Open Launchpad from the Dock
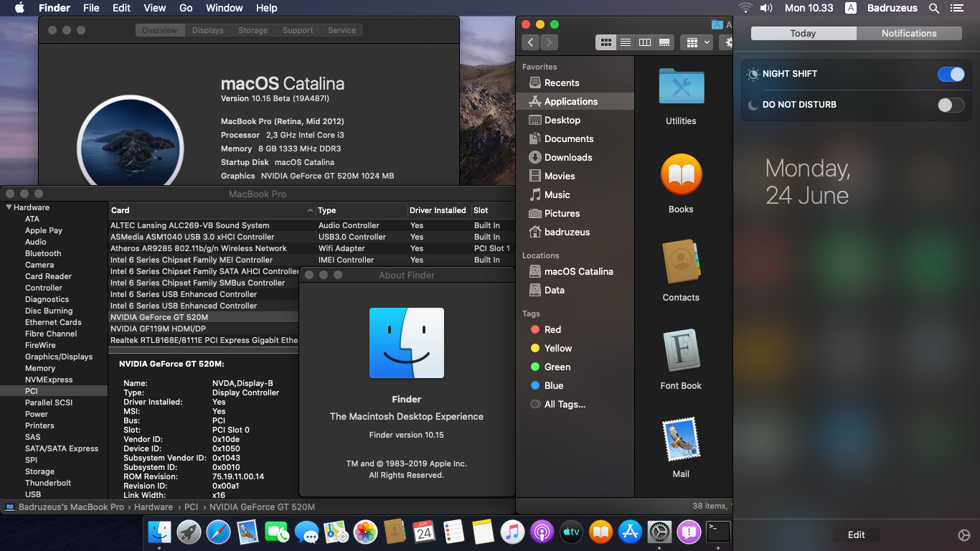This screenshot has width=980, height=551. 189,532
